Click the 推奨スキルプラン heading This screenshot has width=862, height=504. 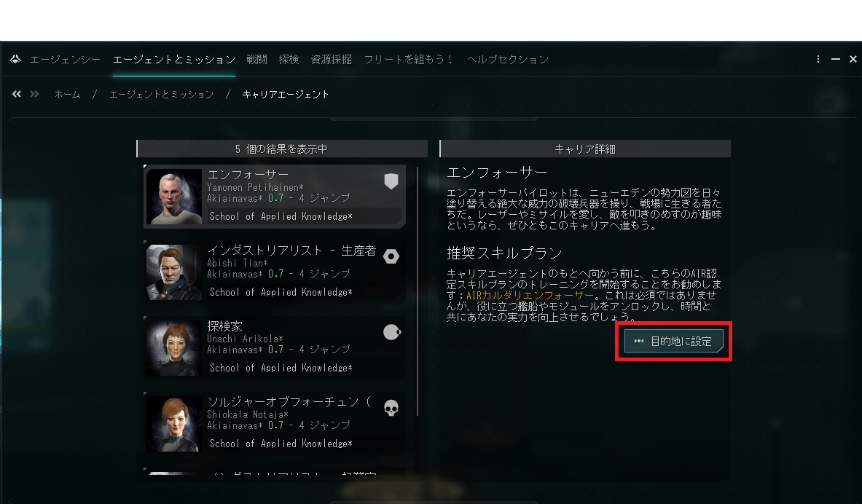click(504, 253)
